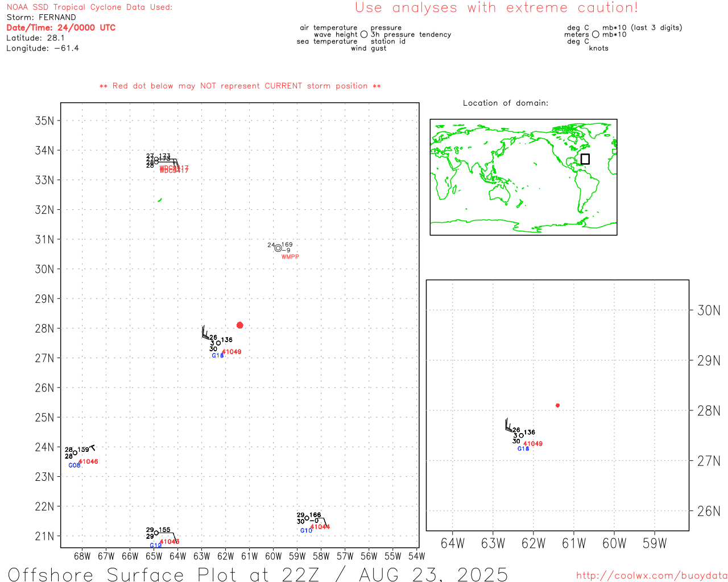Click pressure value 159 near buoy 41046
The width and height of the screenshot is (728, 582).
coord(84,450)
